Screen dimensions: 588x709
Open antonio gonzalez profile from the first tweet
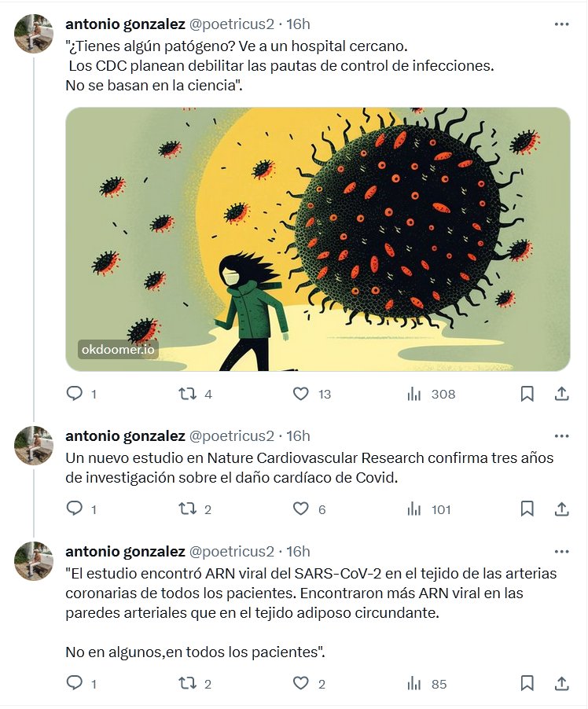pyautogui.click(x=125, y=24)
